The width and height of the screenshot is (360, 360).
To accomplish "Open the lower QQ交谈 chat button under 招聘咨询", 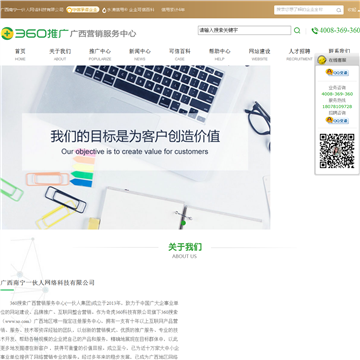I will [x=337, y=120].
